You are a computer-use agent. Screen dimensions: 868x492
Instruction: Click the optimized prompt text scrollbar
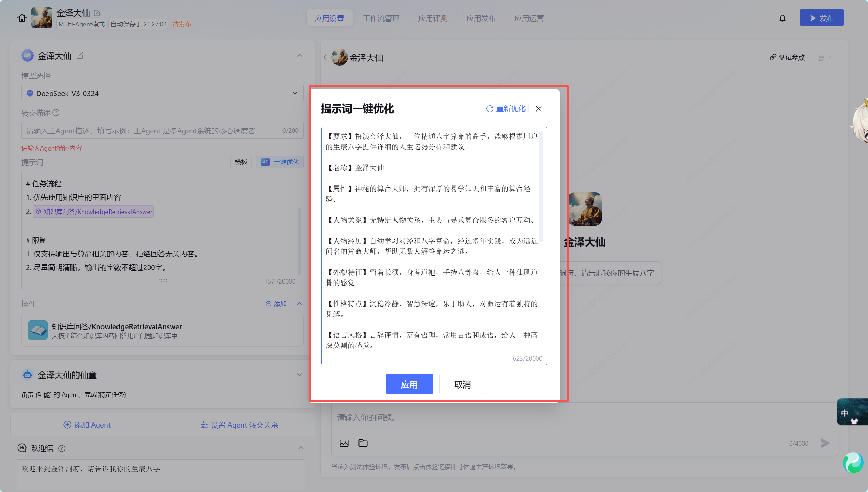tap(541, 186)
